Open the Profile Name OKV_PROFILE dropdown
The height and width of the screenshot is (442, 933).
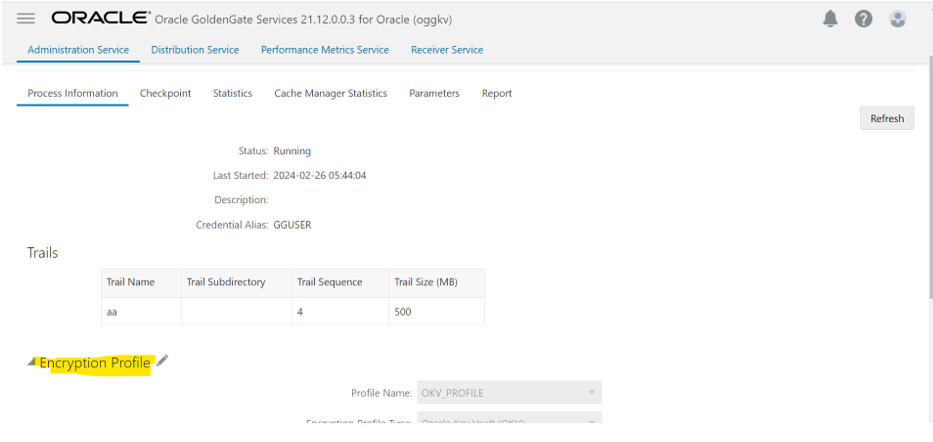(x=509, y=393)
